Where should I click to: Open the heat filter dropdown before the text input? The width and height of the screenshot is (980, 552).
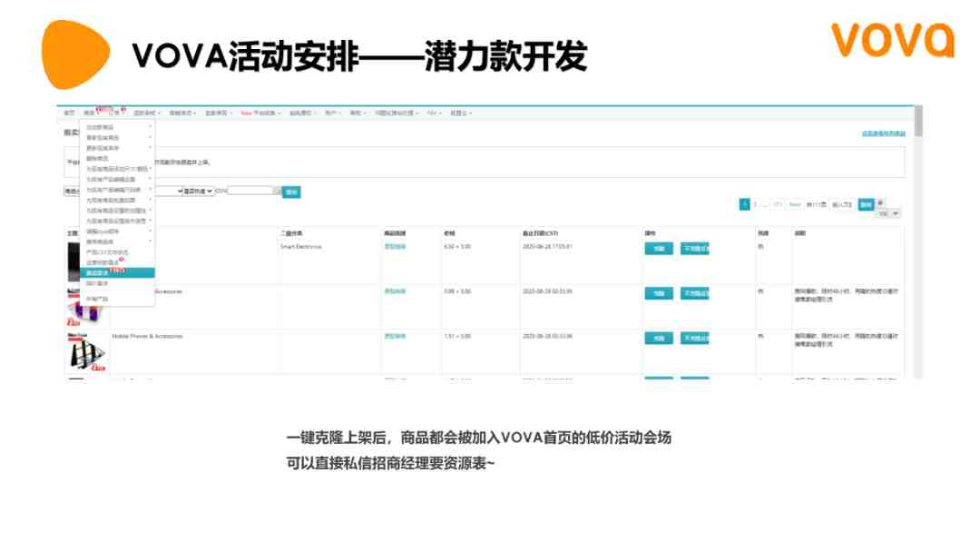198,192
